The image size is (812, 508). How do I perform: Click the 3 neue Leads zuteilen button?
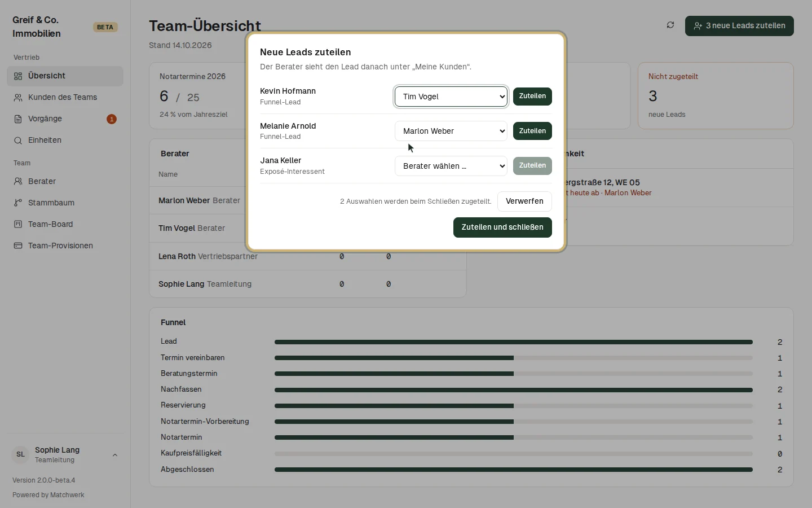739,26
